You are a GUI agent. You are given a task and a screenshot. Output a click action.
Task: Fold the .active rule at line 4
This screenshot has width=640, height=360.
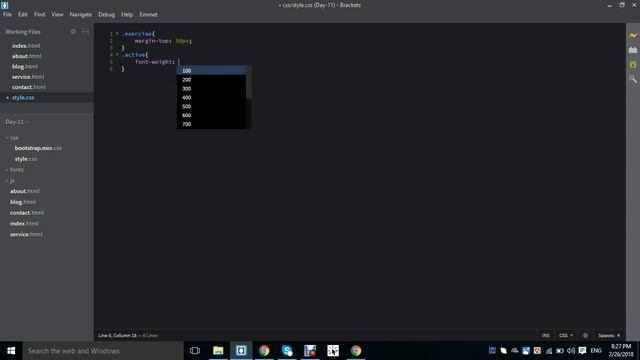(117, 55)
